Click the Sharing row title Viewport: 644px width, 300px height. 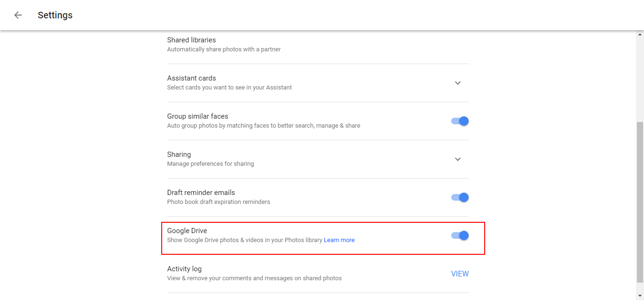[179, 154]
